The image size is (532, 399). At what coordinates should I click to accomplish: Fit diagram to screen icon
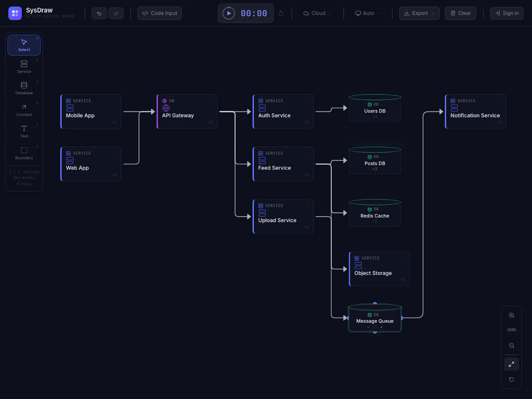tap(511, 364)
